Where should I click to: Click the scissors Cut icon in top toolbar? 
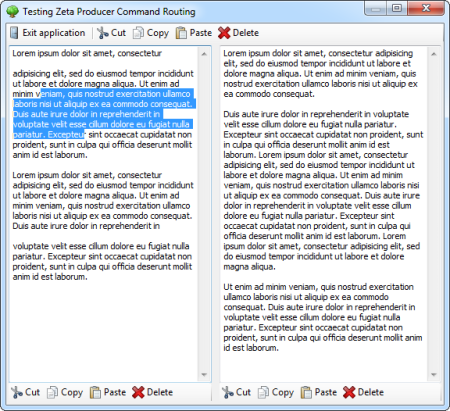tap(103, 33)
